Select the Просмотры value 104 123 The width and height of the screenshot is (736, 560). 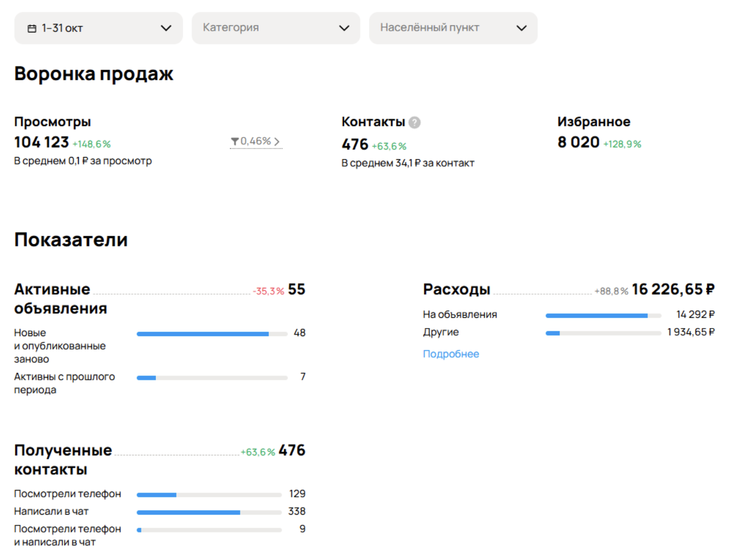[42, 142]
